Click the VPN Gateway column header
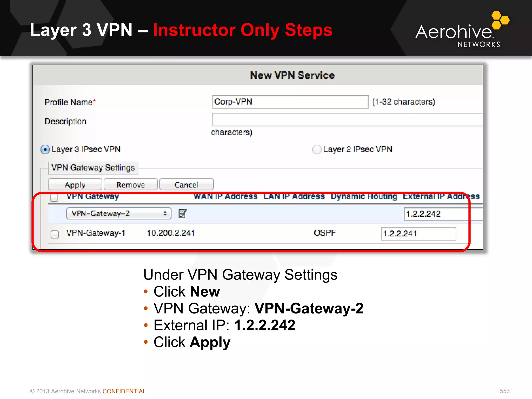532x399 pixels. pos(93,196)
